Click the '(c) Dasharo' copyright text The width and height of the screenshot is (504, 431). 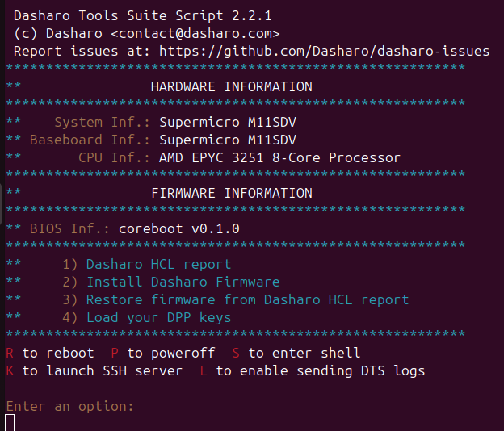click(x=58, y=33)
